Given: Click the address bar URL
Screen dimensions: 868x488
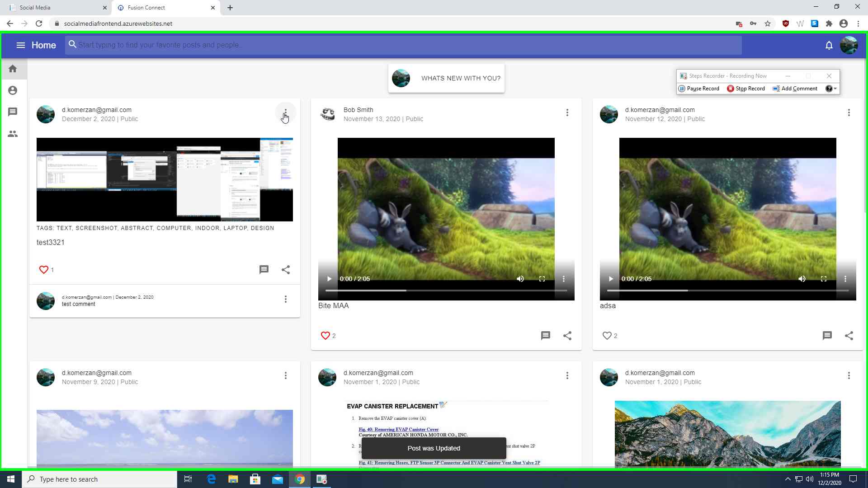Looking at the screenshot, I should pyautogui.click(x=118, y=23).
